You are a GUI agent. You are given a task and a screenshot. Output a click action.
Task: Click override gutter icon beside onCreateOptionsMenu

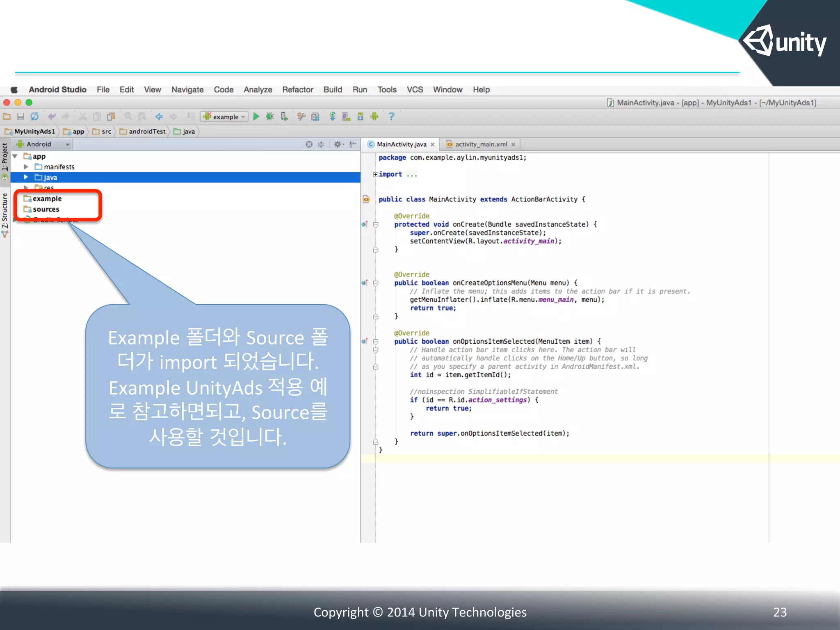pyautogui.click(x=365, y=283)
